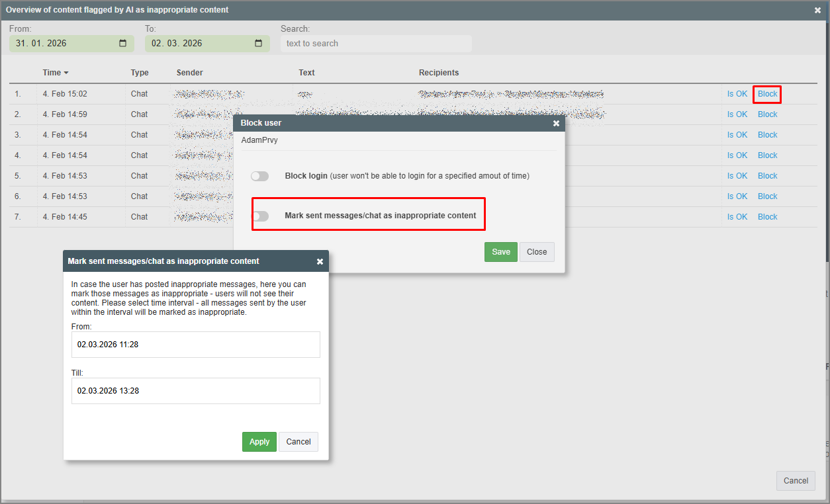The image size is (830, 504).
Task: Edit the From datetime field 11:28
Action: (195, 345)
